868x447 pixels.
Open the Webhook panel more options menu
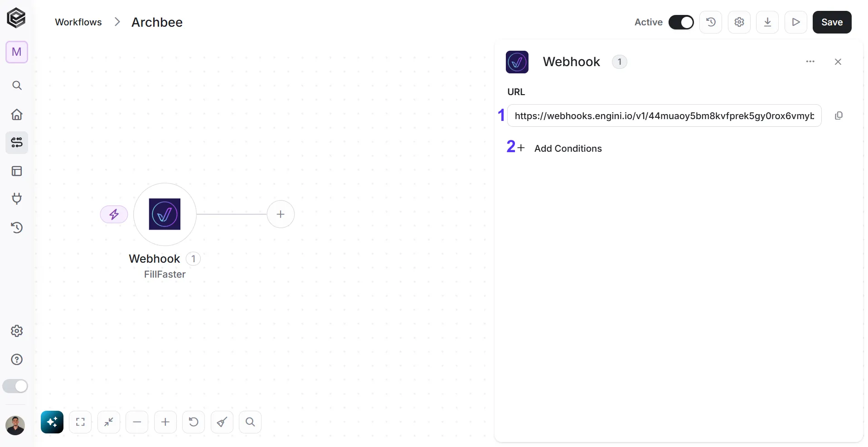coord(810,62)
